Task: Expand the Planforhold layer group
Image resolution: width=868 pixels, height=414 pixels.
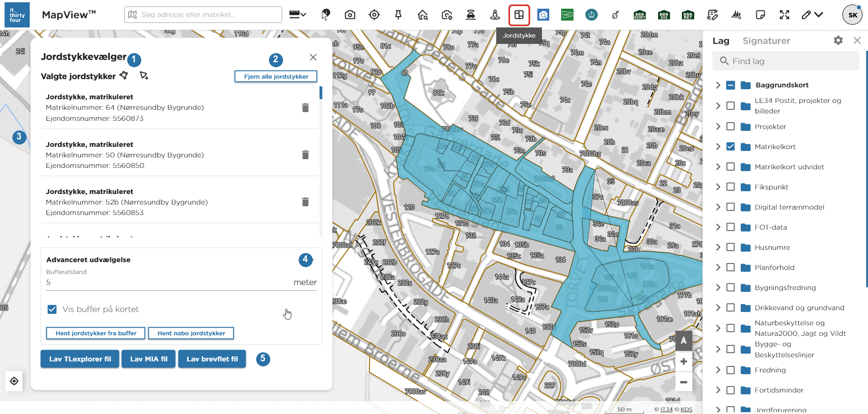Action: pos(718,267)
